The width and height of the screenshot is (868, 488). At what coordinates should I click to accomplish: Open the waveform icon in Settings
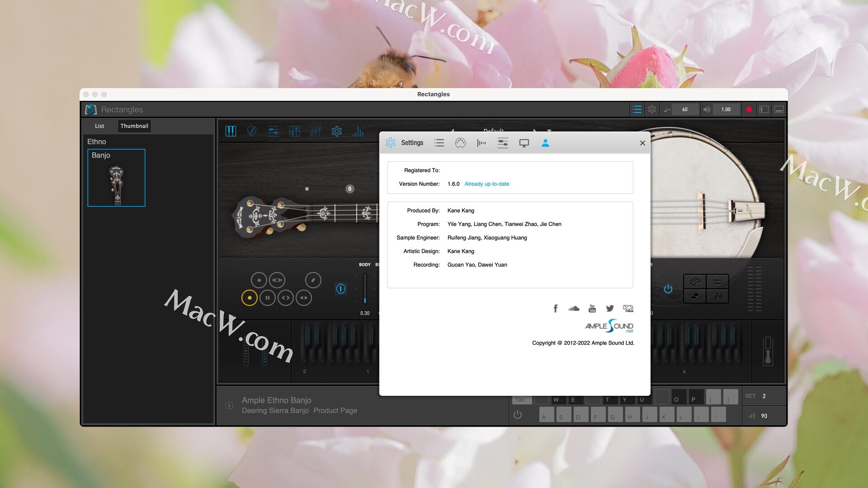coord(481,143)
